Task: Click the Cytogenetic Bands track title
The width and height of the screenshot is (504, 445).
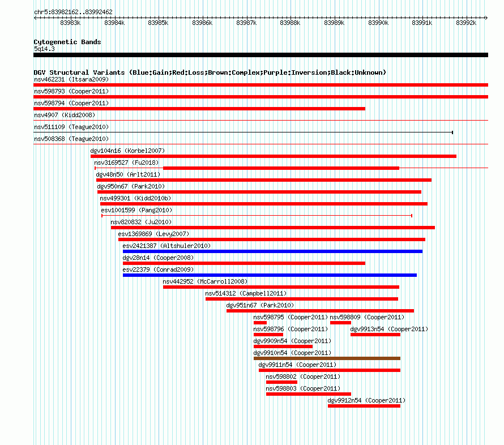Action: (x=67, y=42)
